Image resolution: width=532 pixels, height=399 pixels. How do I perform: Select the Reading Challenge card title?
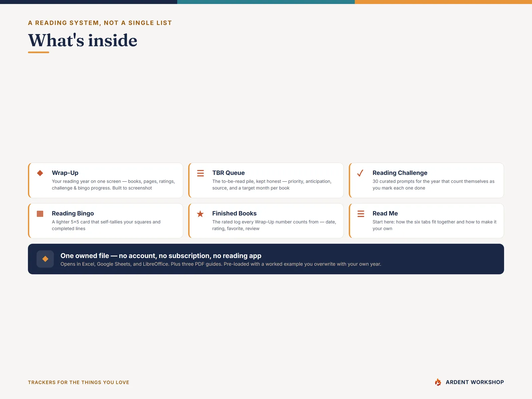[400, 173]
